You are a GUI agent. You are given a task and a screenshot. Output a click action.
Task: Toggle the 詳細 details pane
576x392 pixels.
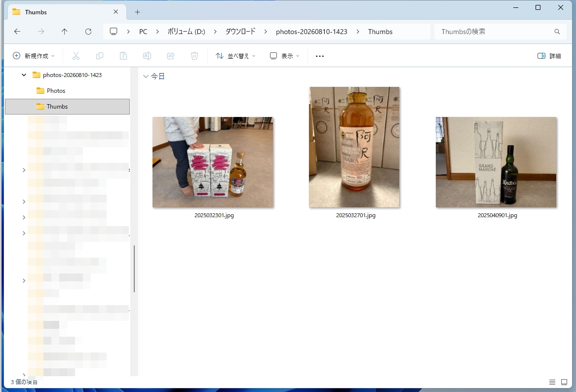(x=549, y=56)
